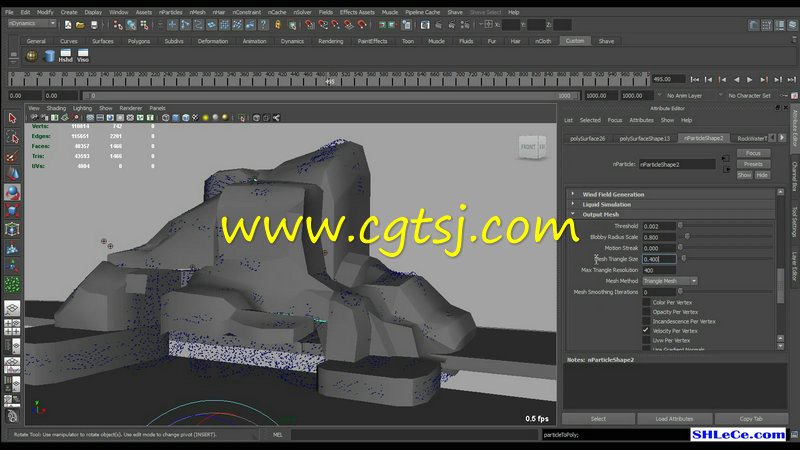Screen dimensions: 800x450
Task: Open No Character Set dropdown
Action: 749,95
